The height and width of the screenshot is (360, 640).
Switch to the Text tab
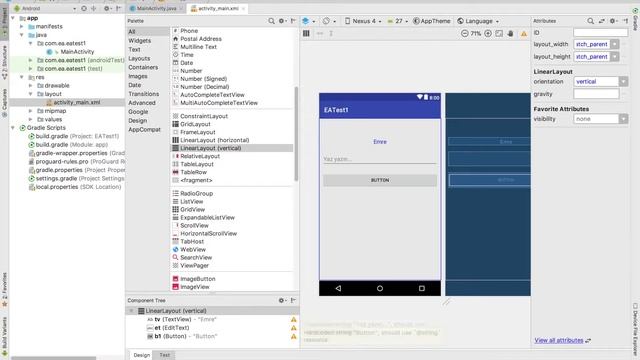[164, 355]
